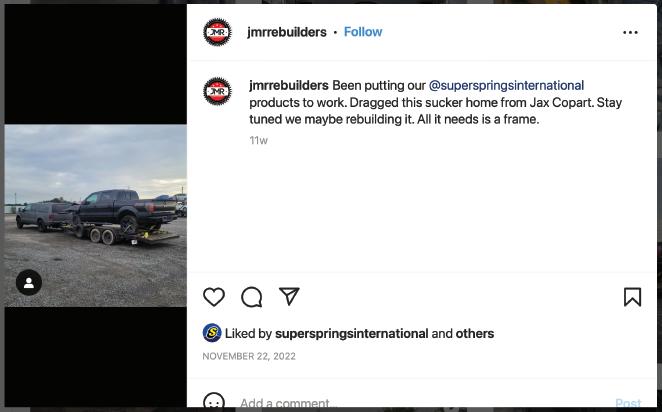Open @superspringsinternational mention in caption
Screen dimensions: 662x412
(506, 85)
